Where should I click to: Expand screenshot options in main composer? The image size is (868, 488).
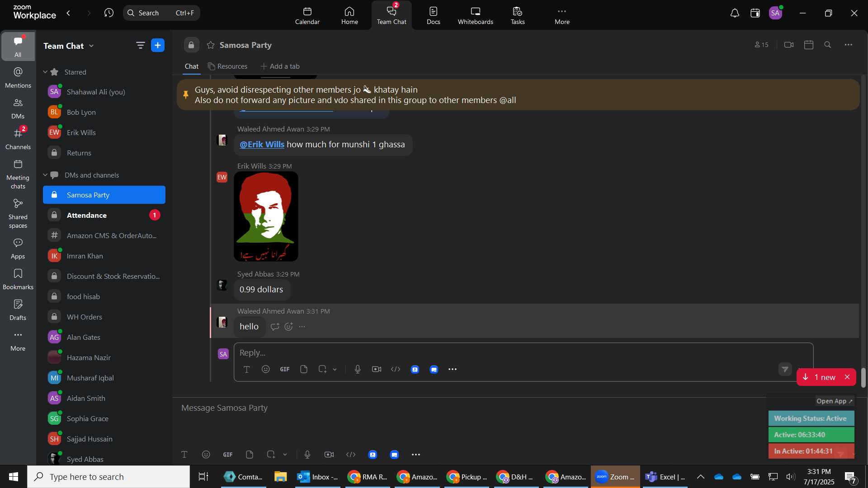(285, 455)
